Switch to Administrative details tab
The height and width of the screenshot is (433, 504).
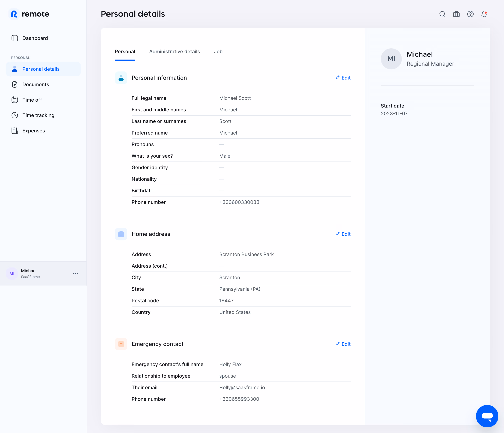pos(174,52)
